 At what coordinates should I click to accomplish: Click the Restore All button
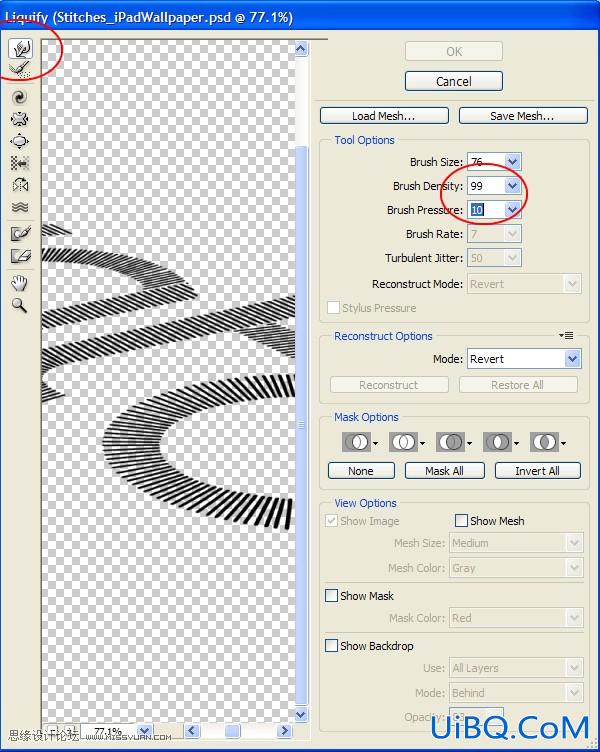pyautogui.click(x=518, y=385)
